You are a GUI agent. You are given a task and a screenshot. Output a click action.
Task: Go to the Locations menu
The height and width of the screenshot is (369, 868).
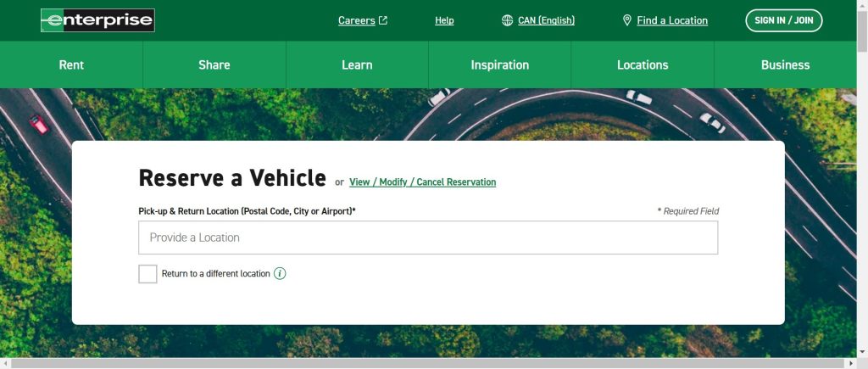click(643, 65)
